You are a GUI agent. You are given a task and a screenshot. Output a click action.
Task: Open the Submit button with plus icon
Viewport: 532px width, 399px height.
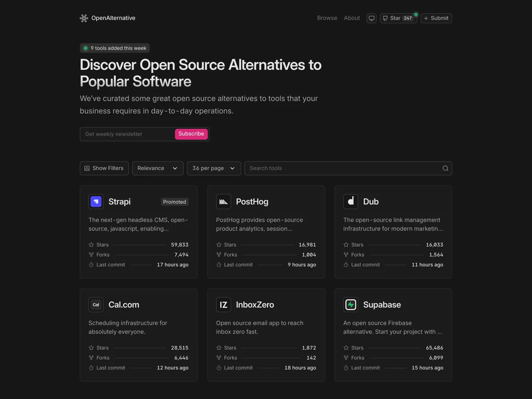point(436,18)
